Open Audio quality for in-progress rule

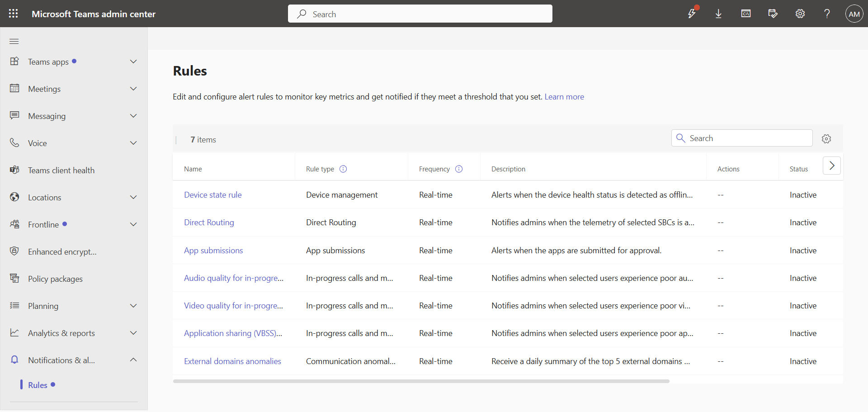point(234,278)
